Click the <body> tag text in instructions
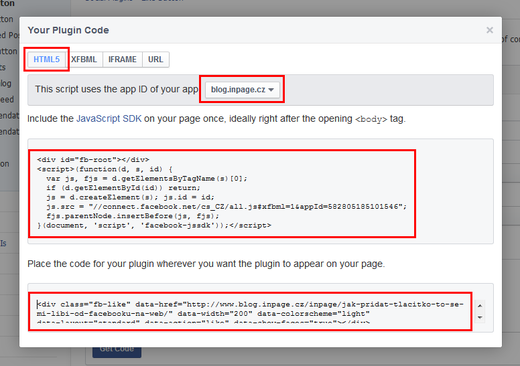 (x=371, y=119)
